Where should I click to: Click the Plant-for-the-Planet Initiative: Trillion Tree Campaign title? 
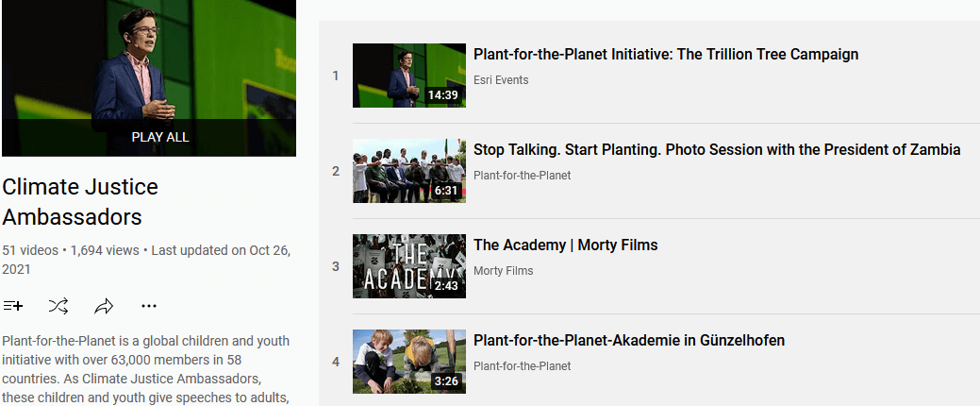click(666, 55)
